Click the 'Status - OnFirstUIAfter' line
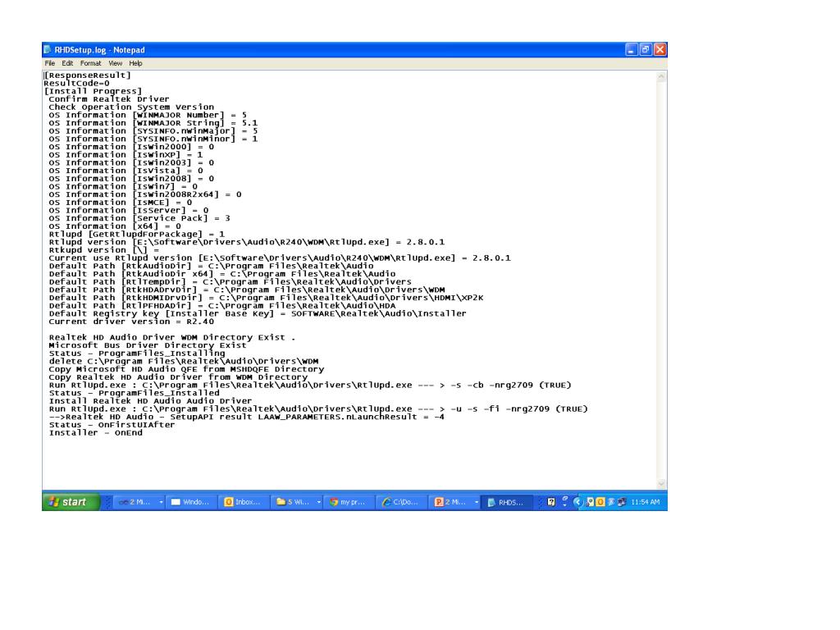Image resolution: width=840 pixels, height=630 pixels. (112, 425)
